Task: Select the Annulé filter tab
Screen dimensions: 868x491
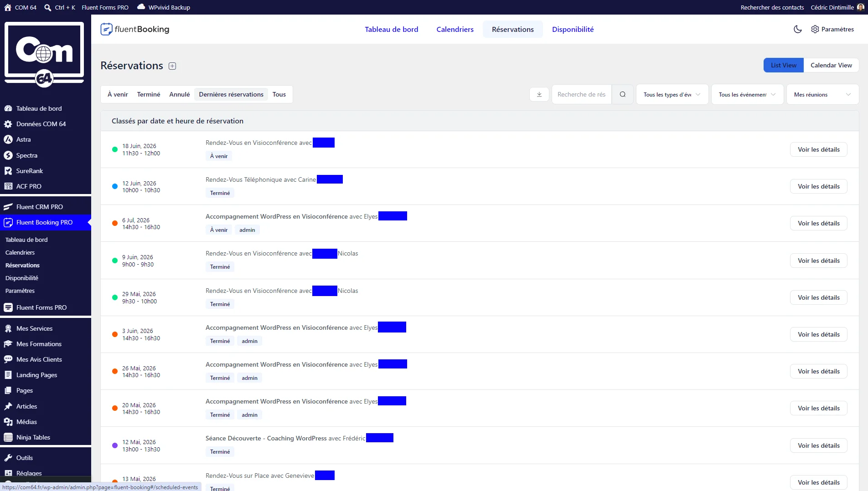Action: [x=180, y=94]
